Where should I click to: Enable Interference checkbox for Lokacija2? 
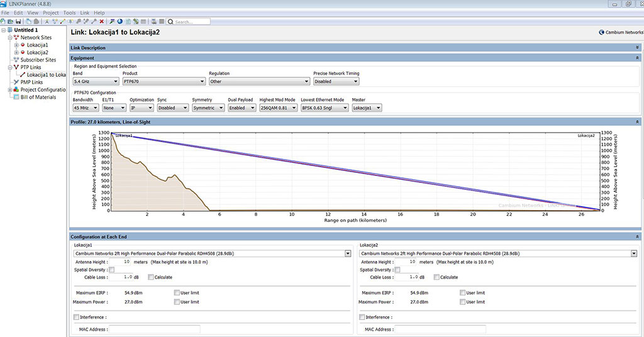tap(362, 317)
